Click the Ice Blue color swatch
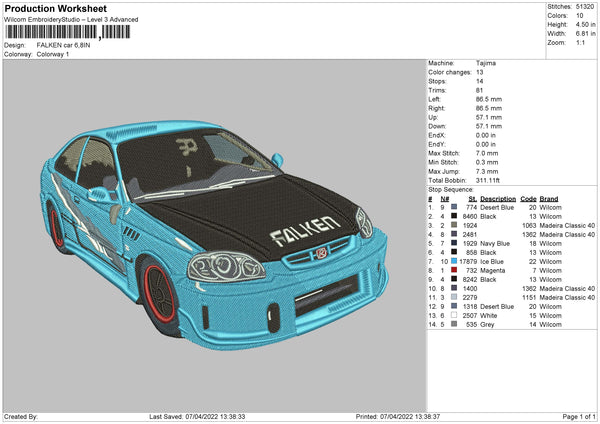The height and width of the screenshot is (424, 600). pyautogui.click(x=455, y=261)
